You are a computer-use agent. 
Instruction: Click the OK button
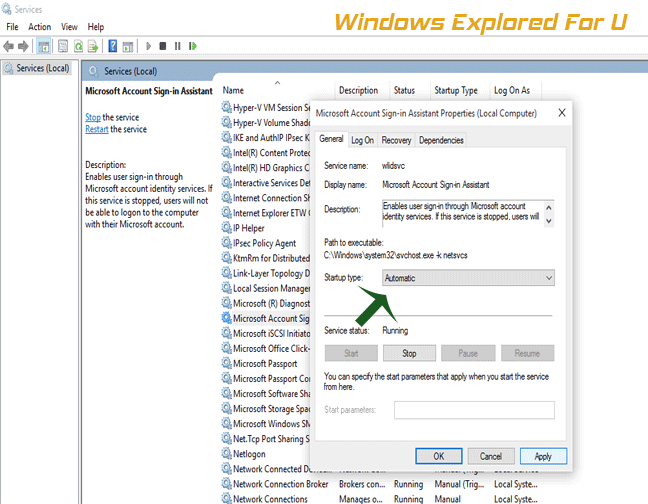coord(439,456)
